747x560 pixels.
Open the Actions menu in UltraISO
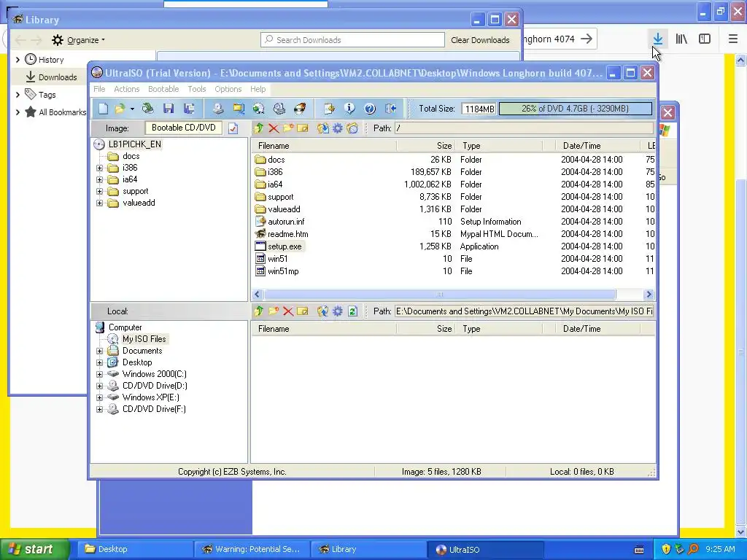point(127,89)
